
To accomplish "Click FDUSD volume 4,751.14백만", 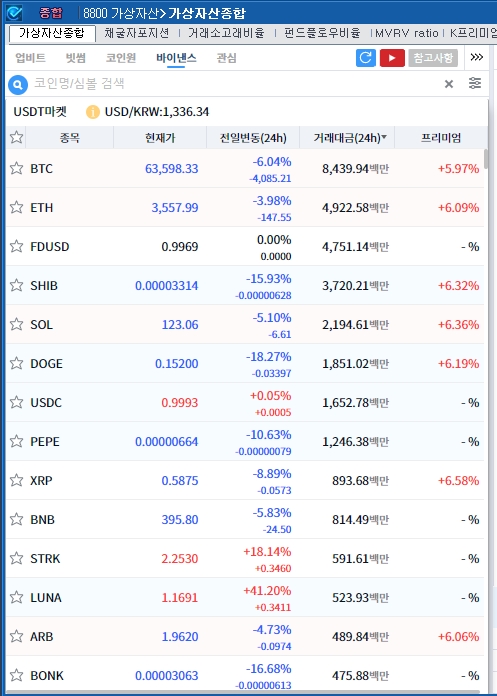I will click(355, 246).
